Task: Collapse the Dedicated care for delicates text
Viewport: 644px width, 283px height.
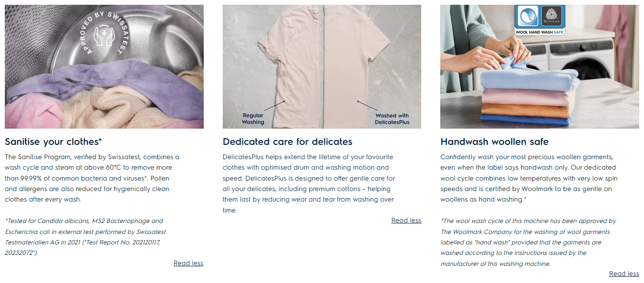Action: 406,220
